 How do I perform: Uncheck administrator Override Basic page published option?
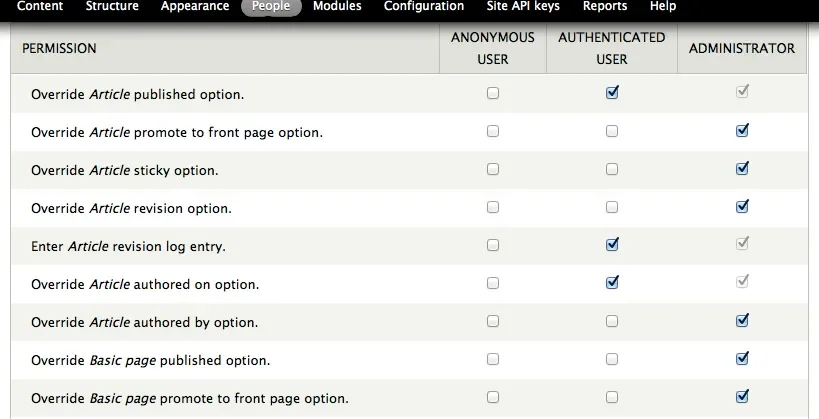[x=742, y=359]
